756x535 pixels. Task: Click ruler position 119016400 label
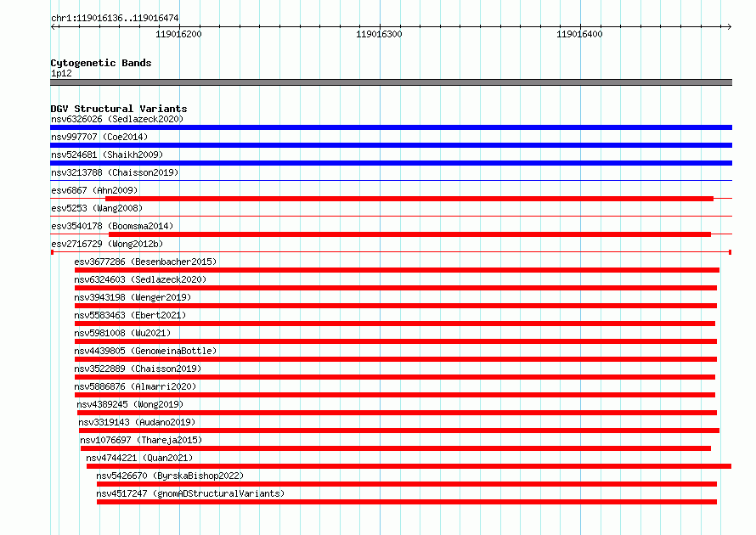coord(579,34)
